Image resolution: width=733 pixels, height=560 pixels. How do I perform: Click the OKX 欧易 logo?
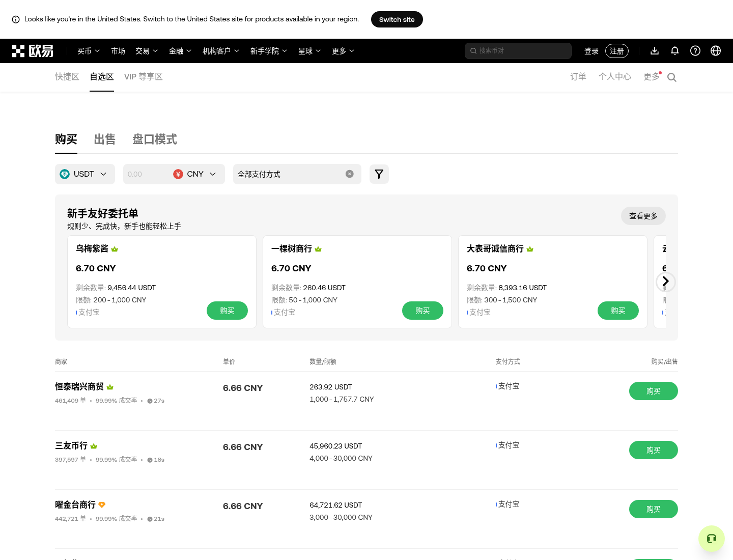33,51
